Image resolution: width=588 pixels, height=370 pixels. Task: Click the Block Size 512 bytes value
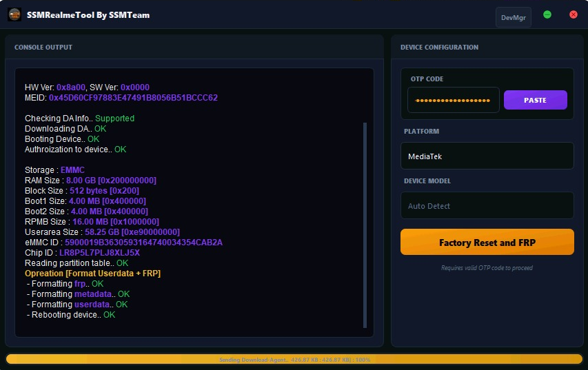[104, 191]
